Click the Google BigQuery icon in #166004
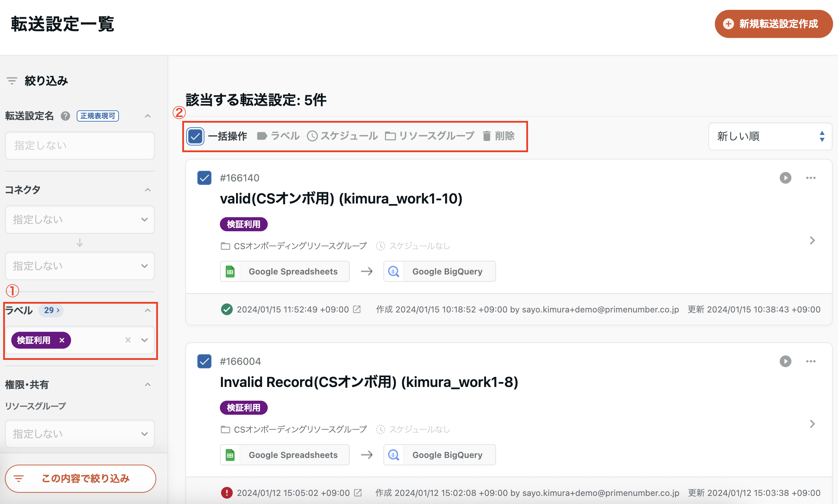This screenshot has height=504, width=838. pyautogui.click(x=393, y=455)
